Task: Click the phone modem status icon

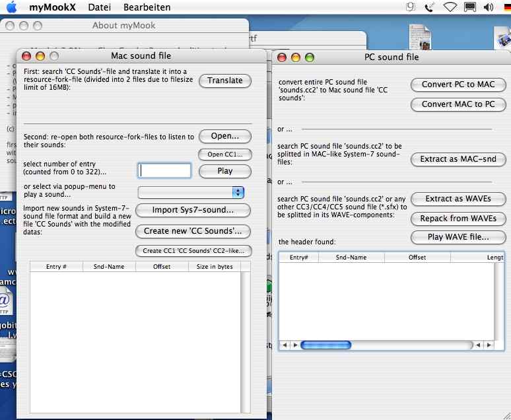Action: (430, 7)
